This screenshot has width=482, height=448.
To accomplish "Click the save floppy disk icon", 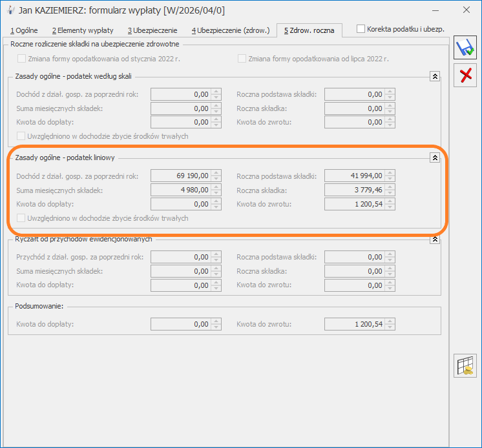I will point(465,49).
